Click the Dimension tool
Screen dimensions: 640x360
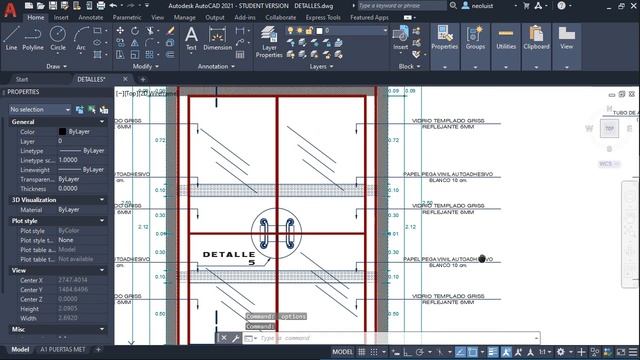coord(217,38)
